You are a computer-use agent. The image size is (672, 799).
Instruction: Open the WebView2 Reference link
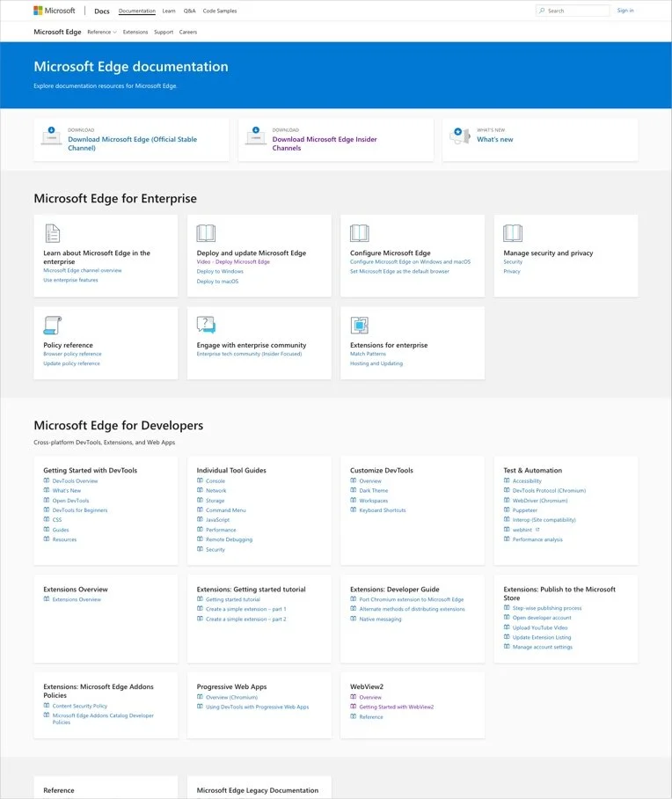point(371,717)
